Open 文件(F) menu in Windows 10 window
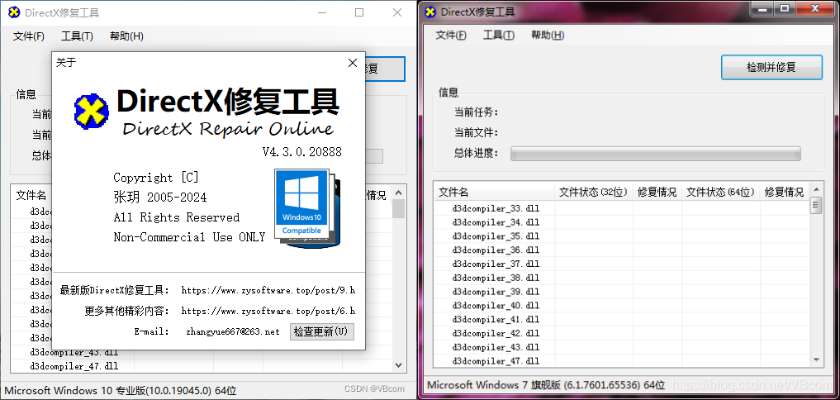 coord(29,36)
